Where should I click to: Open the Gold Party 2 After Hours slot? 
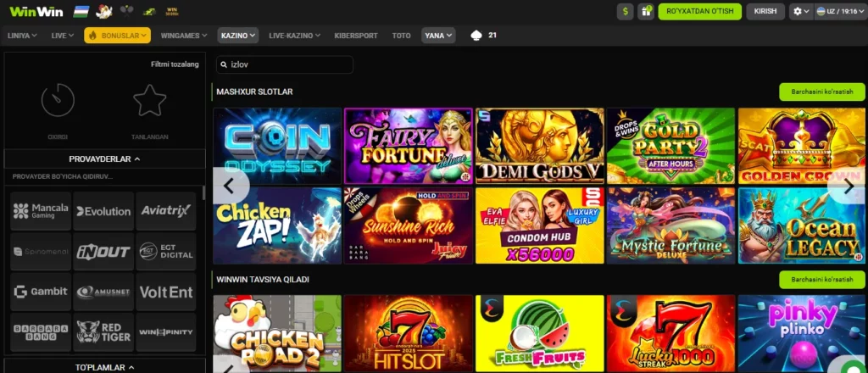pyautogui.click(x=671, y=146)
